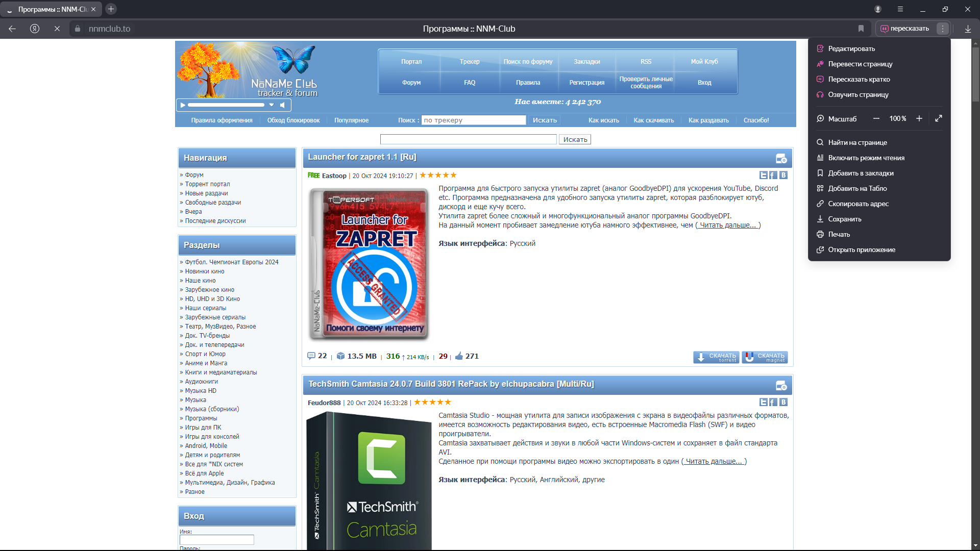Click the box icon next to 13.5 MB
This screenshot has height=551, width=980.
click(x=341, y=356)
